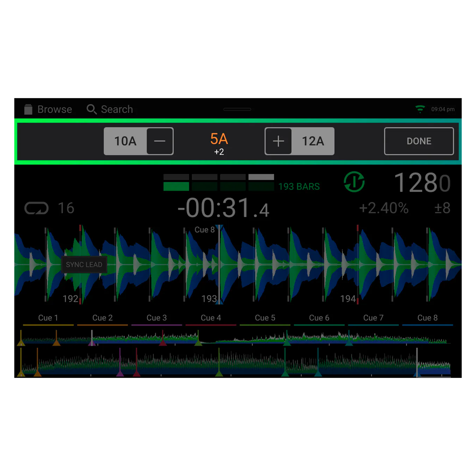Click the plus key shift button
The width and height of the screenshot is (476, 476).
point(278,141)
